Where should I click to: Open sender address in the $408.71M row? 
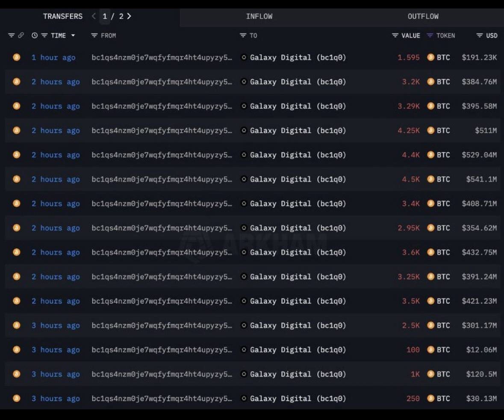click(162, 204)
